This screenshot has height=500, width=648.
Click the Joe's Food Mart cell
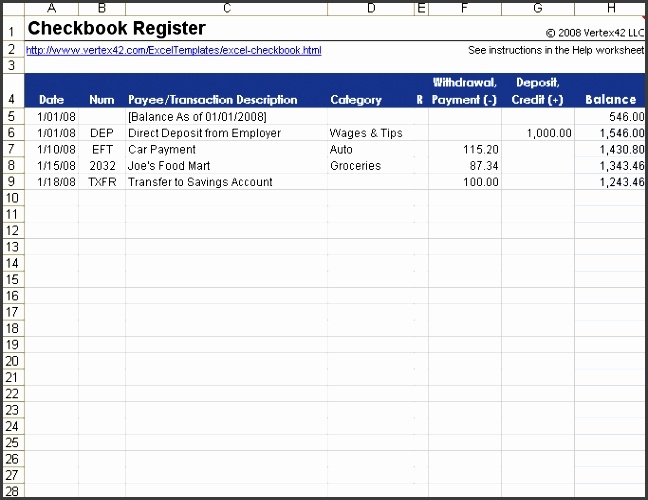coord(167,165)
